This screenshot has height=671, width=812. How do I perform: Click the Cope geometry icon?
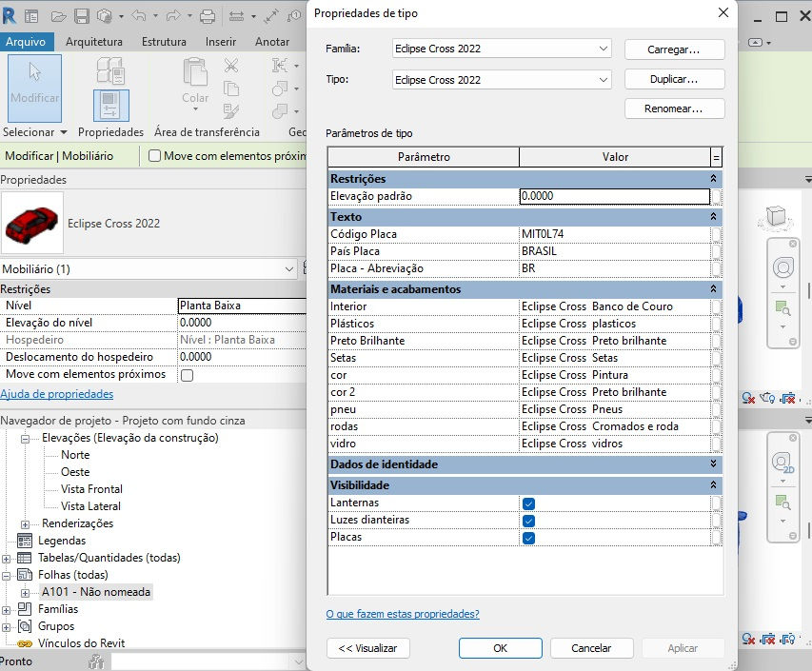[280, 66]
